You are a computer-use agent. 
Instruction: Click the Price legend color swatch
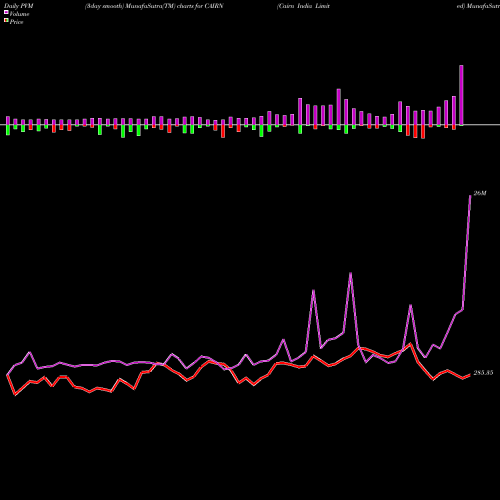6,21
